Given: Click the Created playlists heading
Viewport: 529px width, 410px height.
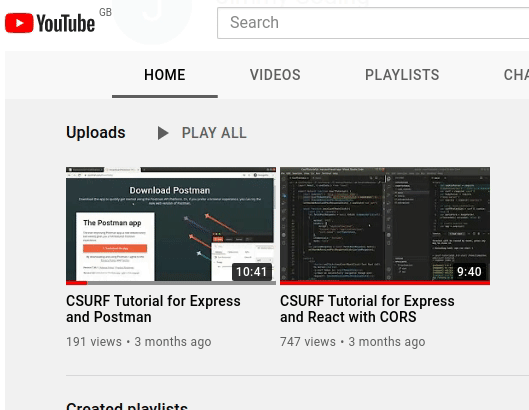Looking at the screenshot, I should click(x=127, y=406).
